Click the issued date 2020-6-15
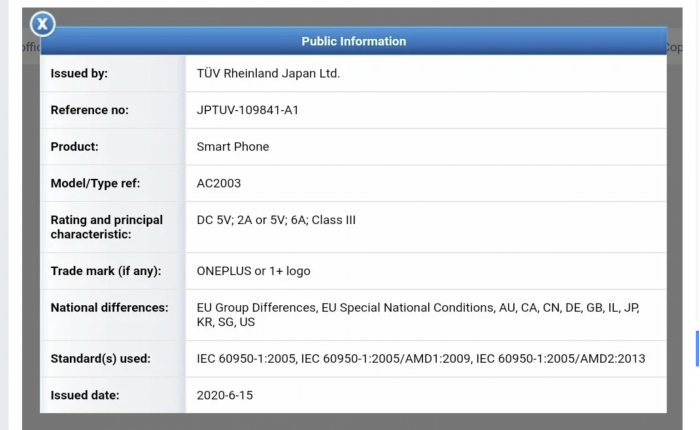This screenshot has width=700, height=430. point(225,395)
